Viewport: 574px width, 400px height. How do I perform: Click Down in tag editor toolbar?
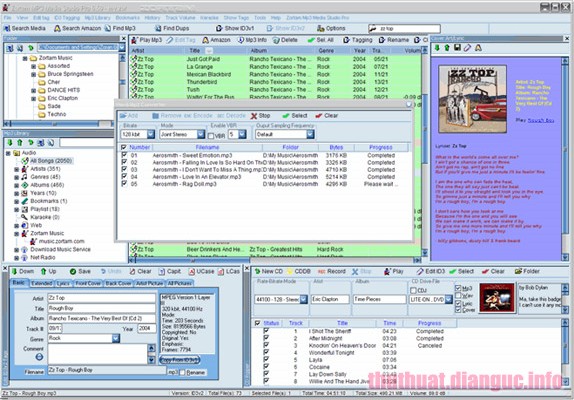click(x=23, y=271)
